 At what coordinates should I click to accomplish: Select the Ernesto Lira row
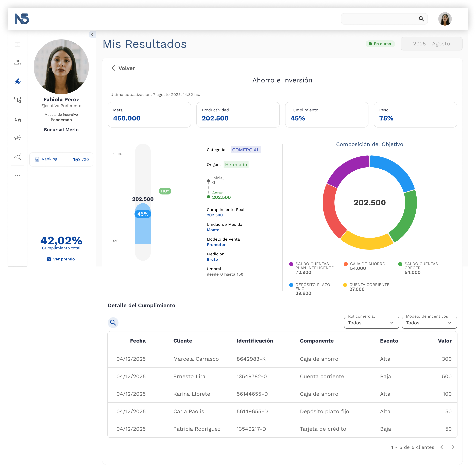tap(282, 376)
